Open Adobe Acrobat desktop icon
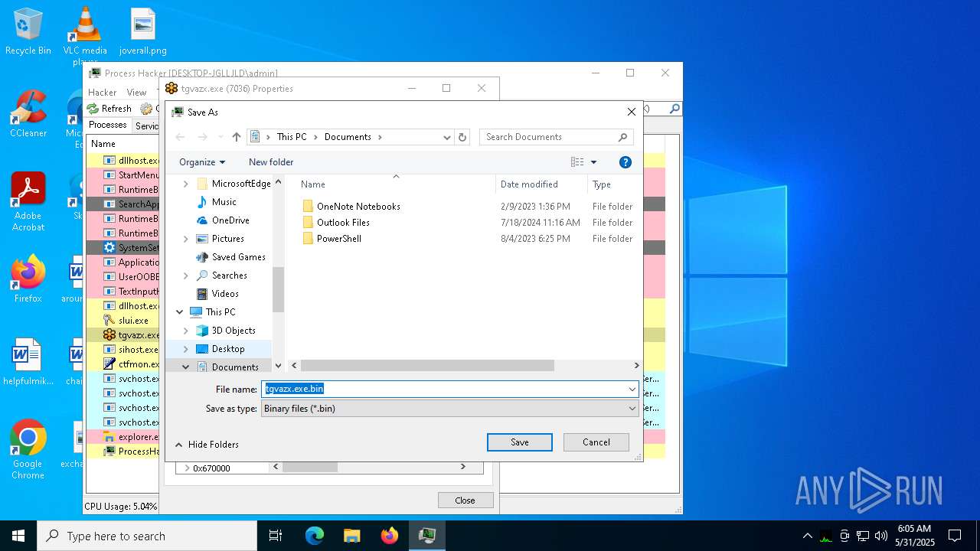Image resolution: width=980 pixels, height=551 pixels. tap(28, 201)
